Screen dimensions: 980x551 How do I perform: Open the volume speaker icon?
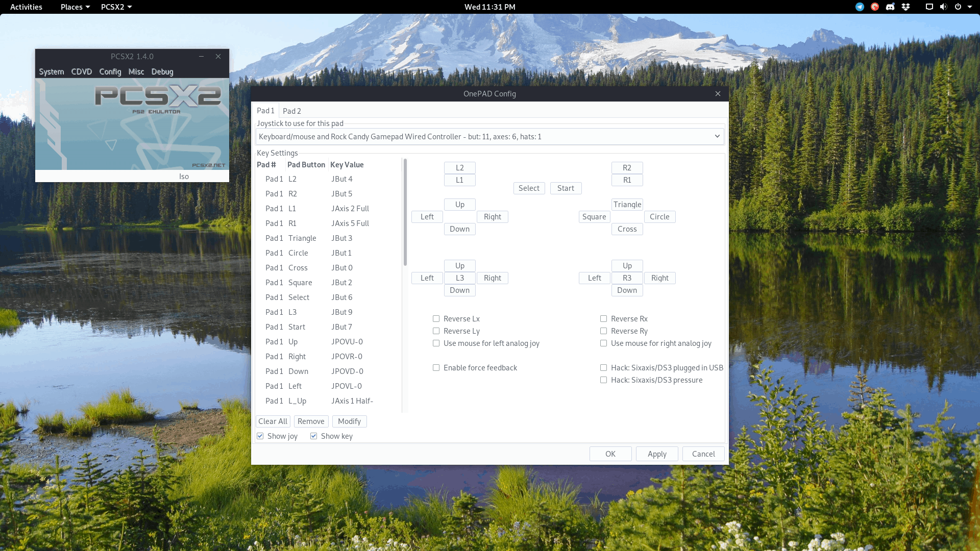pyautogui.click(x=943, y=7)
